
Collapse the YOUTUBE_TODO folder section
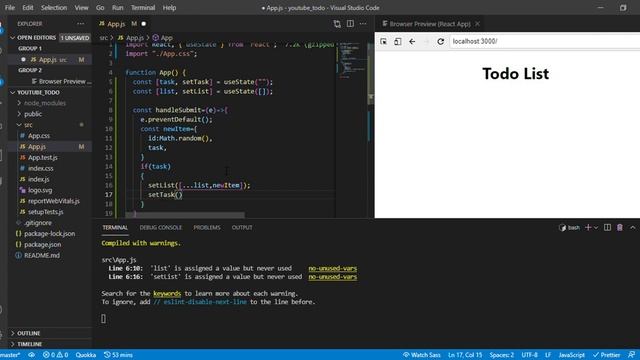point(50,92)
